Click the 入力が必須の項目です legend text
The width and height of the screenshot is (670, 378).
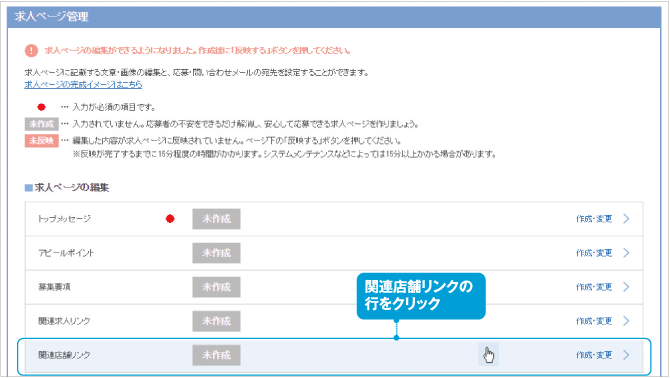114,107
